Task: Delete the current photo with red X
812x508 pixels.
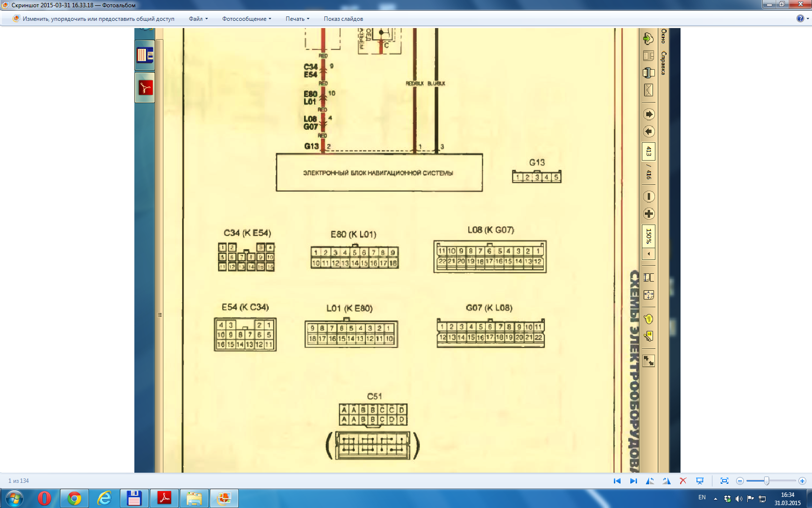Action: tap(683, 481)
